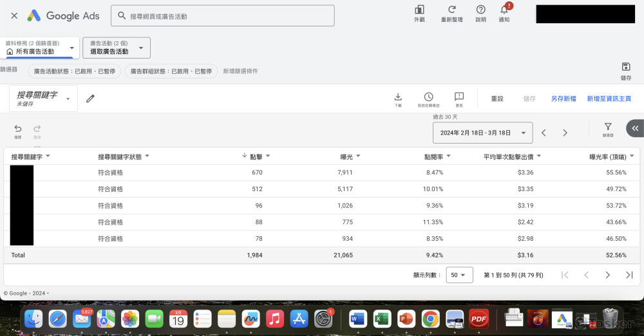Click 新增至資訊主頁 add to dashboard
Image resolution: width=644 pixels, height=336 pixels.
609,98
